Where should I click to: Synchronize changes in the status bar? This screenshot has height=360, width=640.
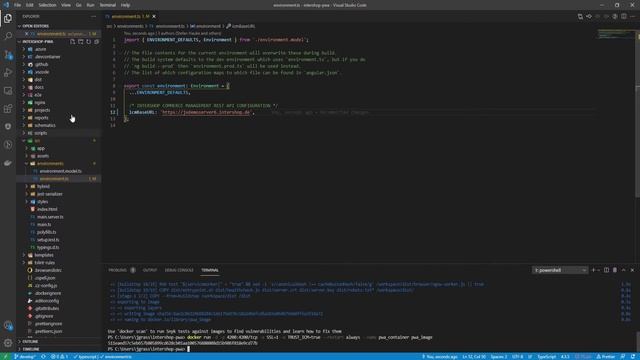[x=43, y=357]
